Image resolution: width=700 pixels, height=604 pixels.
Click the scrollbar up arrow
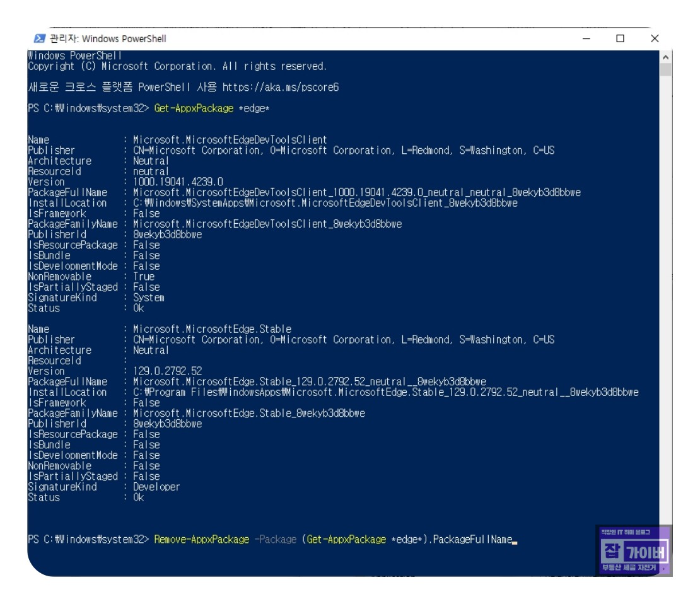tap(665, 57)
